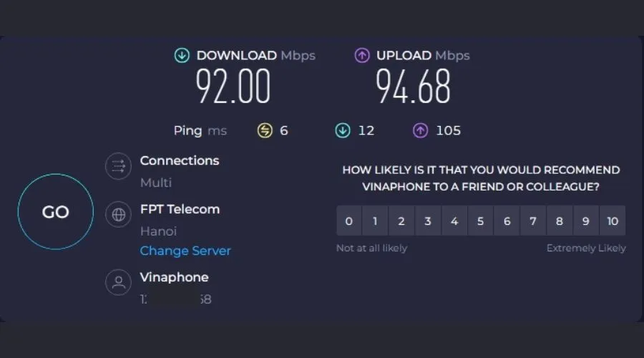Click the globe icon beside FPT Telecom
This screenshot has width=644, height=358.
pyautogui.click(x=118, y=215)
